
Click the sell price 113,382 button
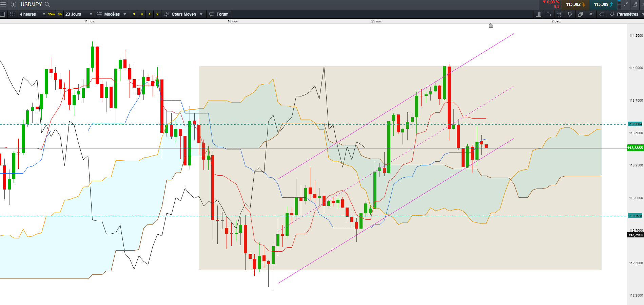(575, 4)
